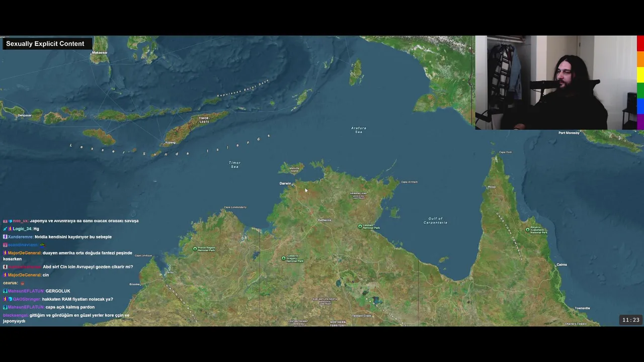The image size is (644, 362).
Task: Open the Logic_34 username in chat
Action: [x=22, y=229]
